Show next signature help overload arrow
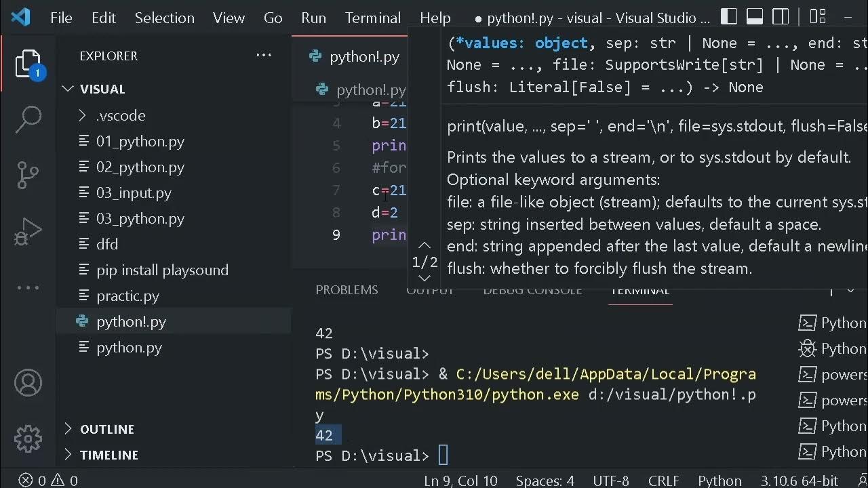 (425, 277)
